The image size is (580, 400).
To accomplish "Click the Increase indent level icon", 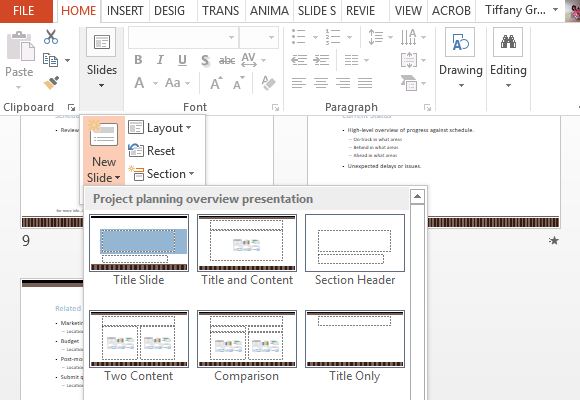I will pos(321,60).
